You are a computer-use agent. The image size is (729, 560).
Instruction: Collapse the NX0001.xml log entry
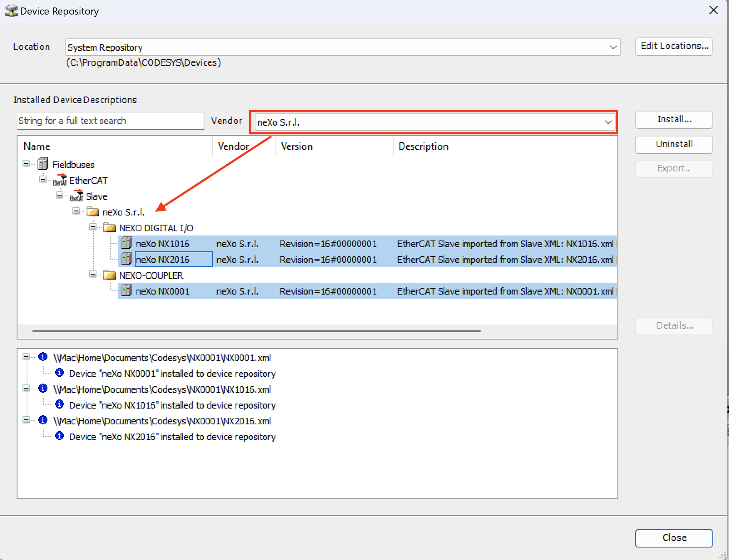pyautogui.click(x=26, y=357)
